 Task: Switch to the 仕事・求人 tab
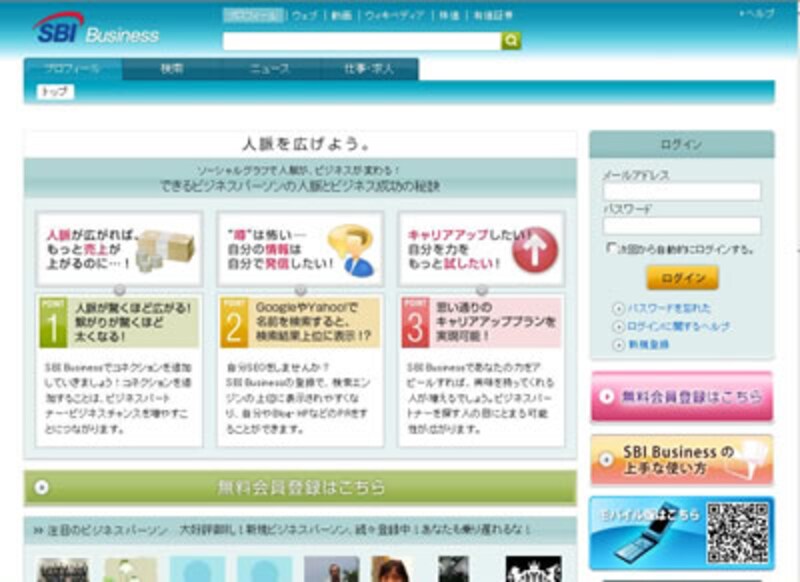370,70
